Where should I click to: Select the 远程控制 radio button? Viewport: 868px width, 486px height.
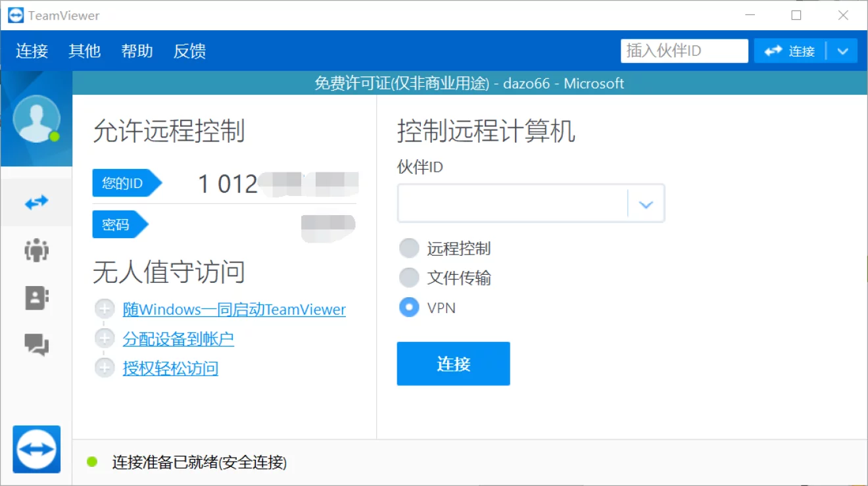tap(409, 249)
